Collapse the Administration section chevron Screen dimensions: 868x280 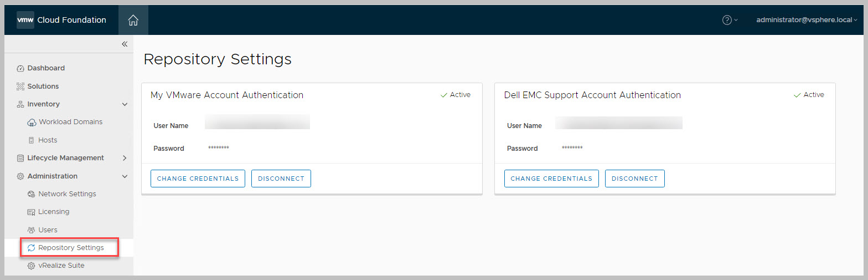point(125,176)
